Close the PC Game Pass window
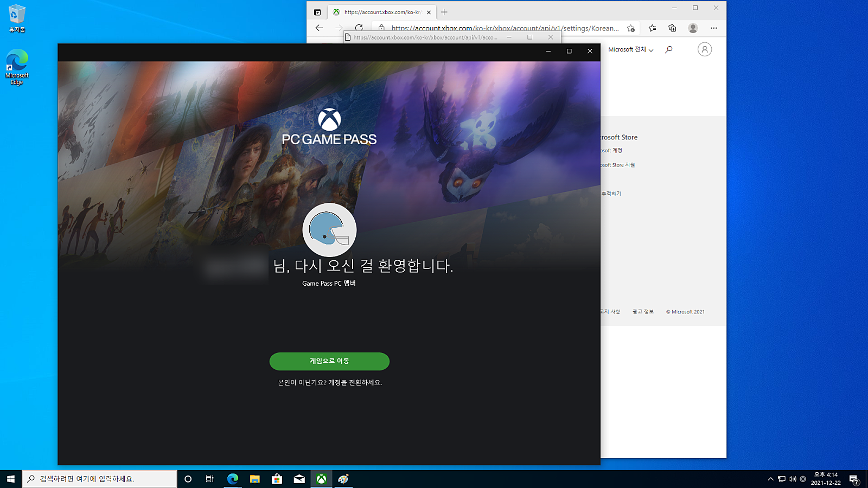This screenshot has height=488, width=868. pos(590,51)
